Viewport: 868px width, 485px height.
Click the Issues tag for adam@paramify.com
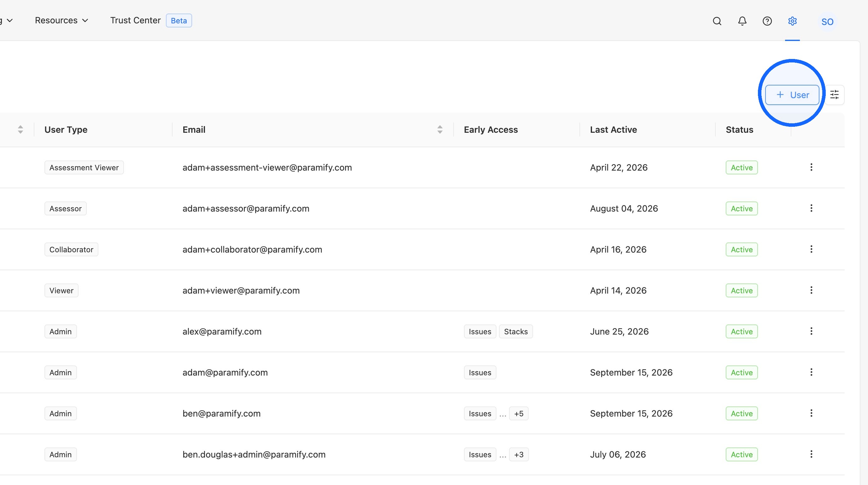click(480, 373)
